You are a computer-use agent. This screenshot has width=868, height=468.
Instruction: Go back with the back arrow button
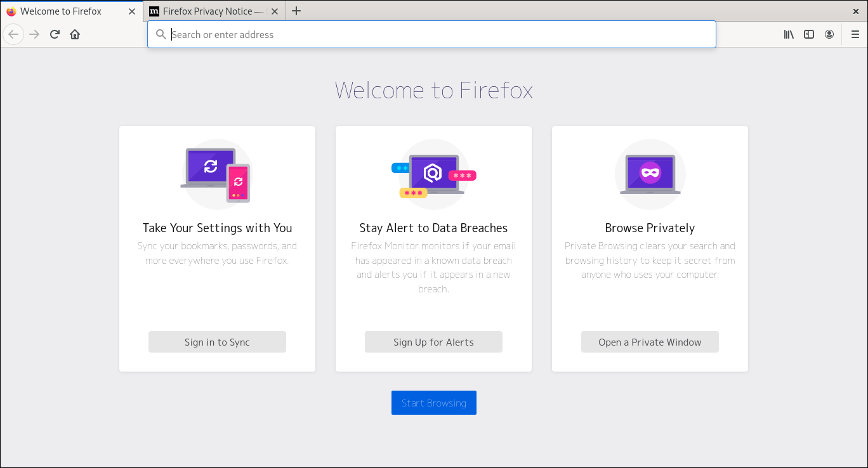click(x=13, y=34)
